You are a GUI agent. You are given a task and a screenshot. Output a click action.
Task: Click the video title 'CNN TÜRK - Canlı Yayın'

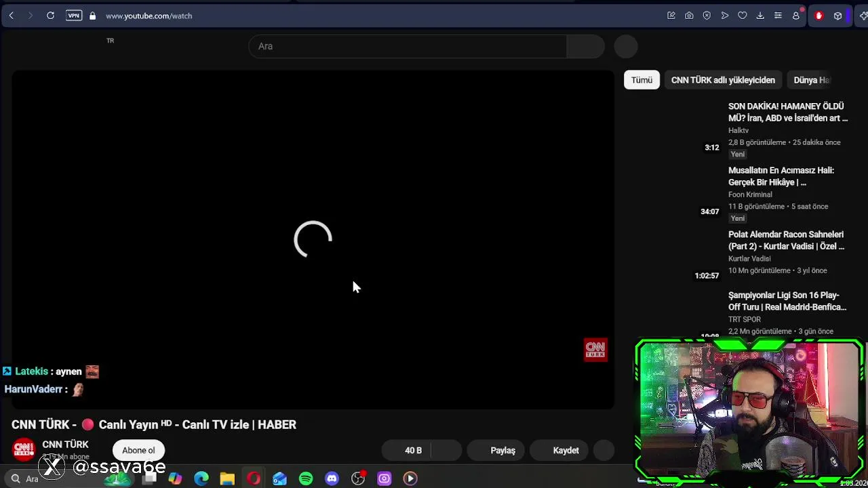click(154, 424)
